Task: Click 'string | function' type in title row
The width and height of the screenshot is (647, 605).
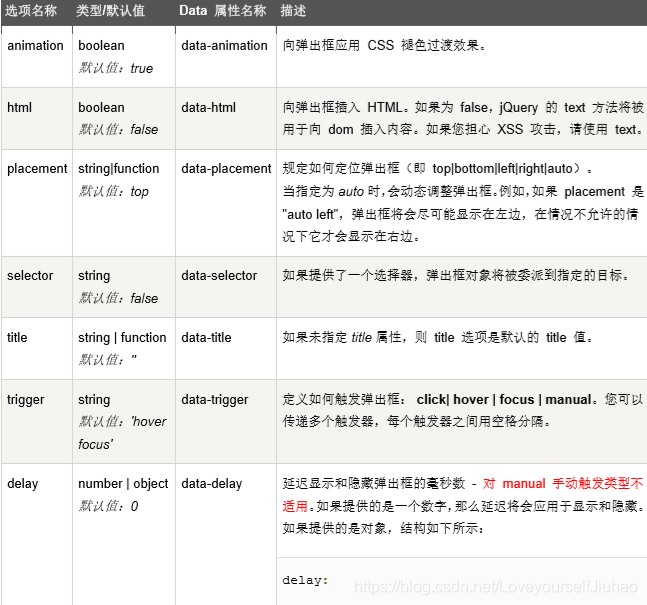Action: tap(122, 338)
